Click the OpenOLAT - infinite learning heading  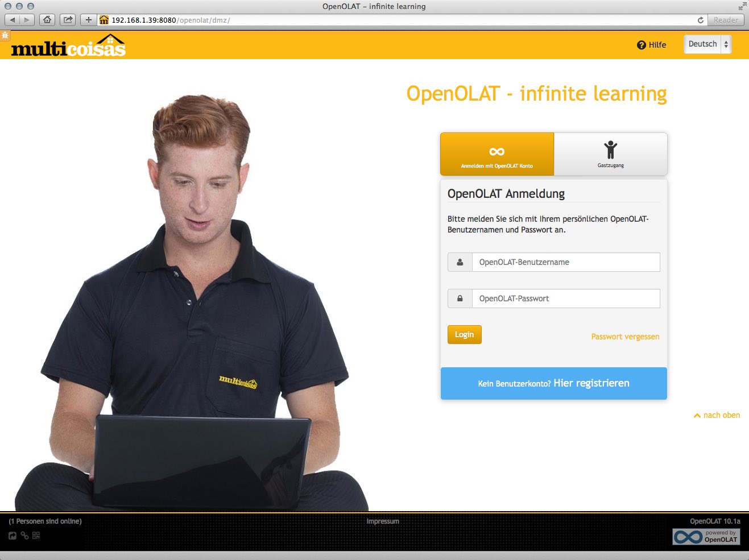537,94
